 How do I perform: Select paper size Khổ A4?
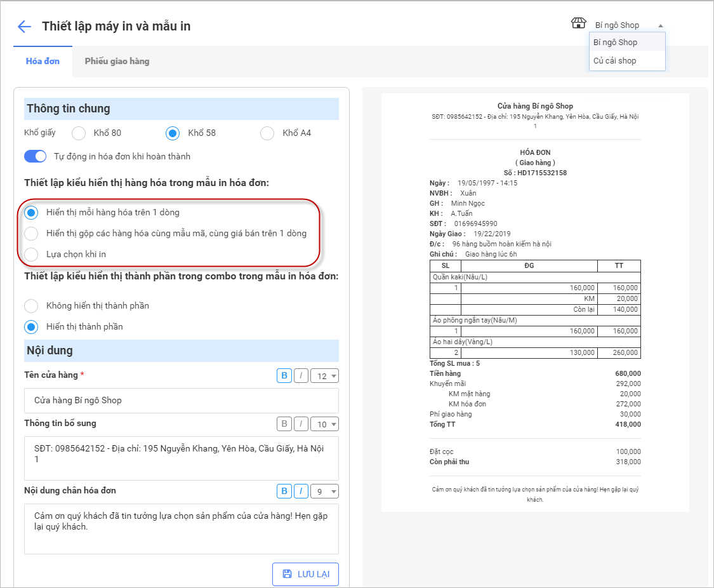tap(267, 133)
